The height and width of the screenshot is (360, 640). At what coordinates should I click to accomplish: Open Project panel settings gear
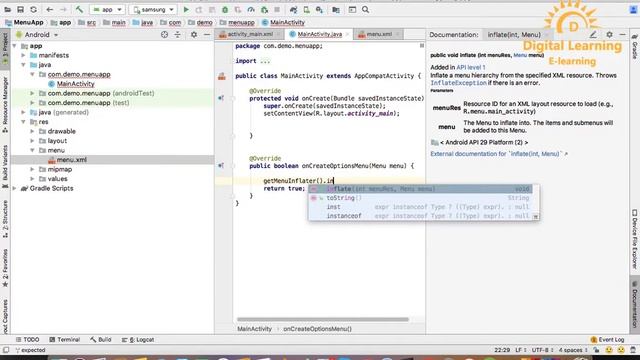coord(194,35)
